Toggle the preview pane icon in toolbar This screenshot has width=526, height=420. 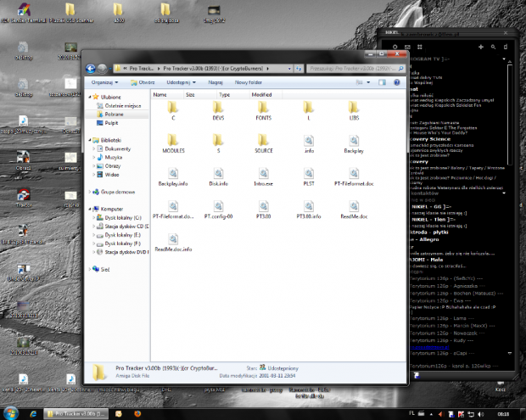point(382,82)
